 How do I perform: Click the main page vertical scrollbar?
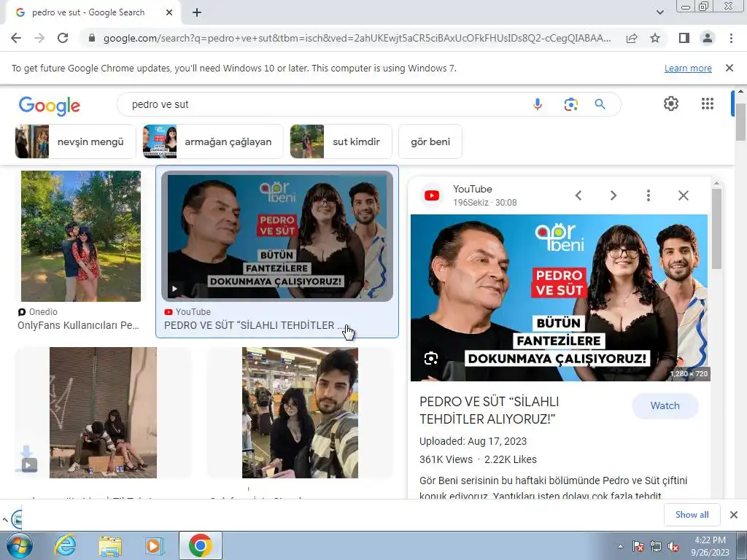[741, 122]
